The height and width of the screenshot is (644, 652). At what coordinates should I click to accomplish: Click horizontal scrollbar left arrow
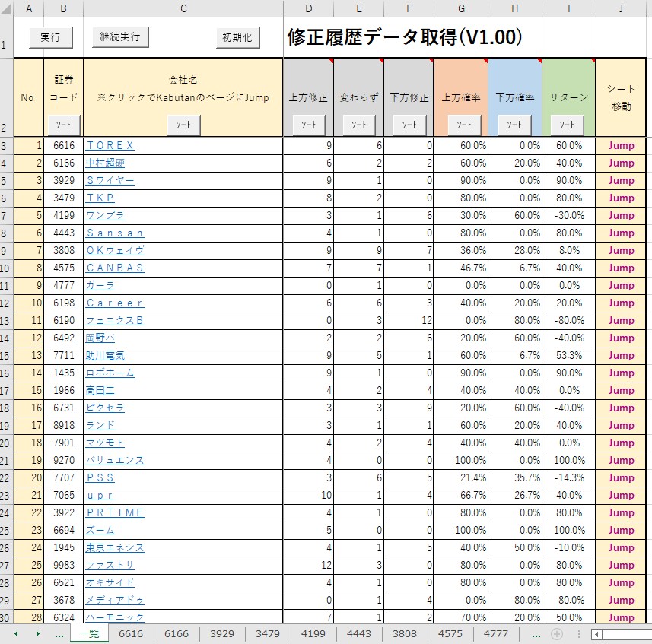[597, 634]
